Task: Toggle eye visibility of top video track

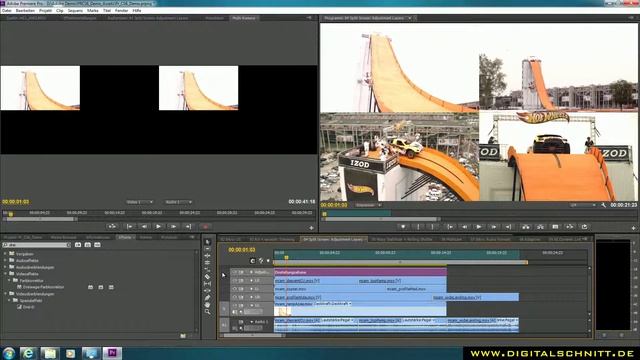Action: coord(235,272)
